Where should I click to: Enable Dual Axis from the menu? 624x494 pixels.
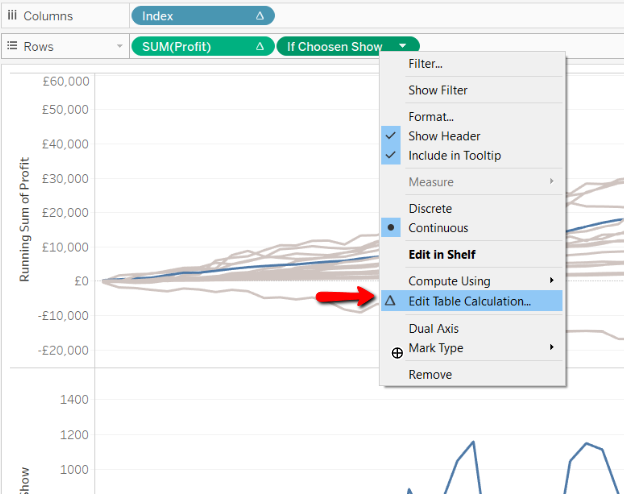(x=433, y=328)
